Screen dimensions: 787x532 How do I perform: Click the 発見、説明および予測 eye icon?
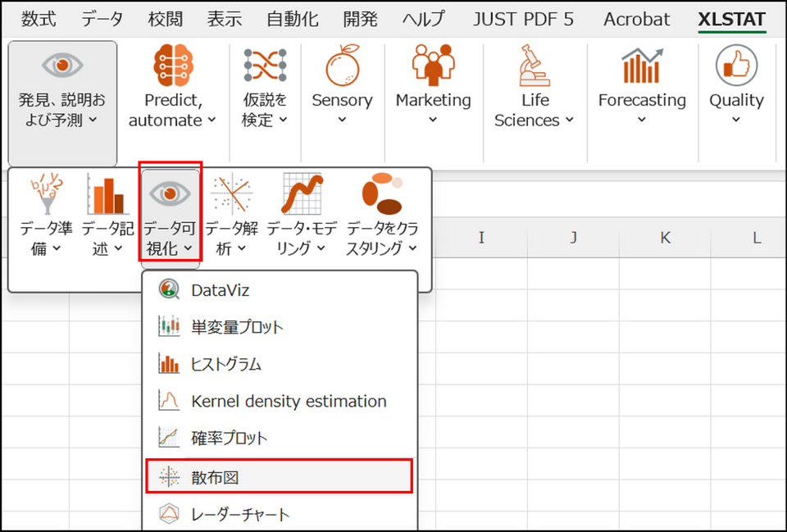[62, 66]
